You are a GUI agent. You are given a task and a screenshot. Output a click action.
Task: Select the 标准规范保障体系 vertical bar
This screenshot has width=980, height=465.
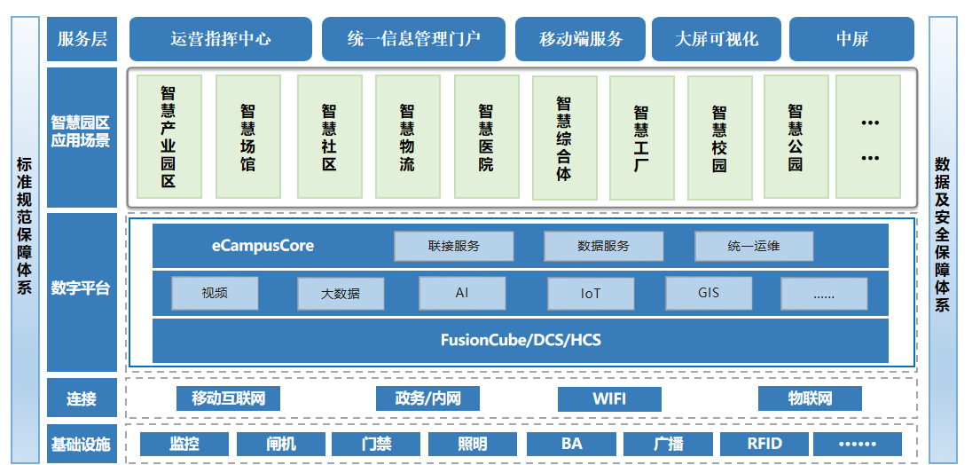coord(24,232)
